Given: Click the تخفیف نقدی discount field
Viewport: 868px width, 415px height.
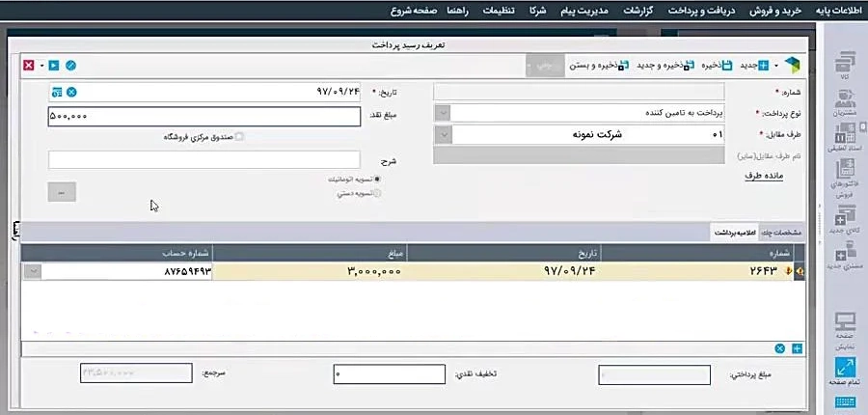Looking at the screenshot, I should (x=390, y=374).
